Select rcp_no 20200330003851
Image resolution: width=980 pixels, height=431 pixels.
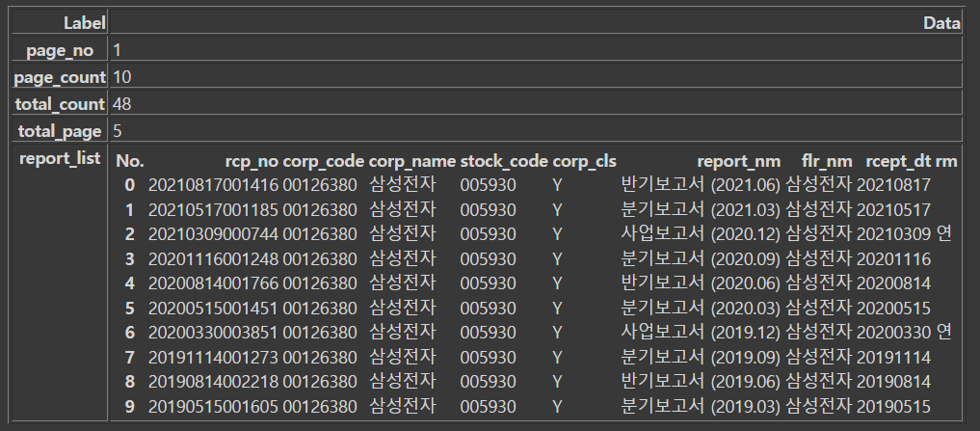pos(213,333)
